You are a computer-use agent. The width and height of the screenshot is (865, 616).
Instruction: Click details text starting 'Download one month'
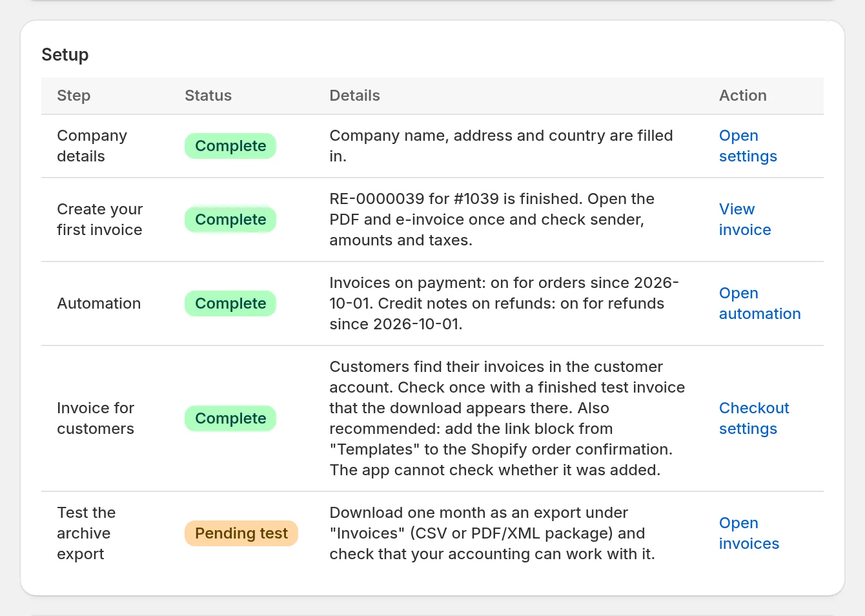pos(492,533)
